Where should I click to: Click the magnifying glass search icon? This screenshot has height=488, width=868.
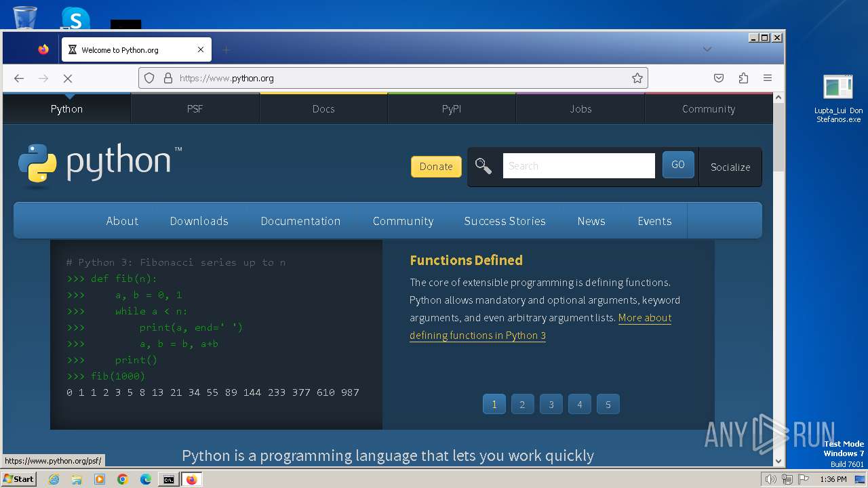click(x=484, y=165)
